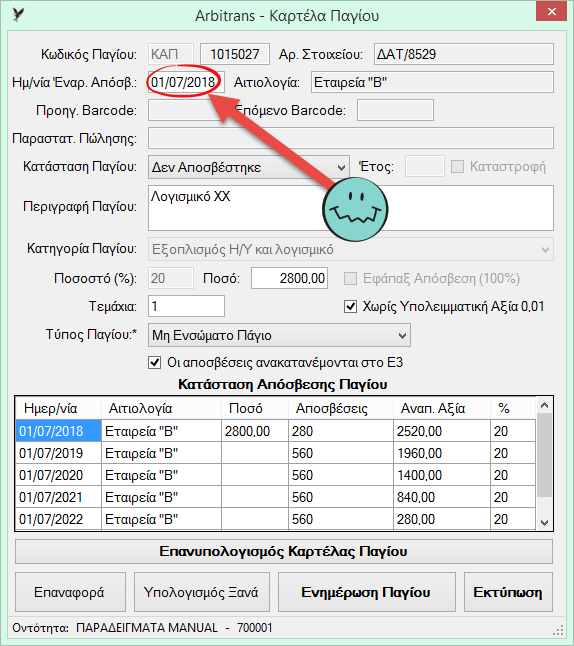Toggle the Χωρίς Υπολειμματική Αξία 0,01 checkbox

350,307
